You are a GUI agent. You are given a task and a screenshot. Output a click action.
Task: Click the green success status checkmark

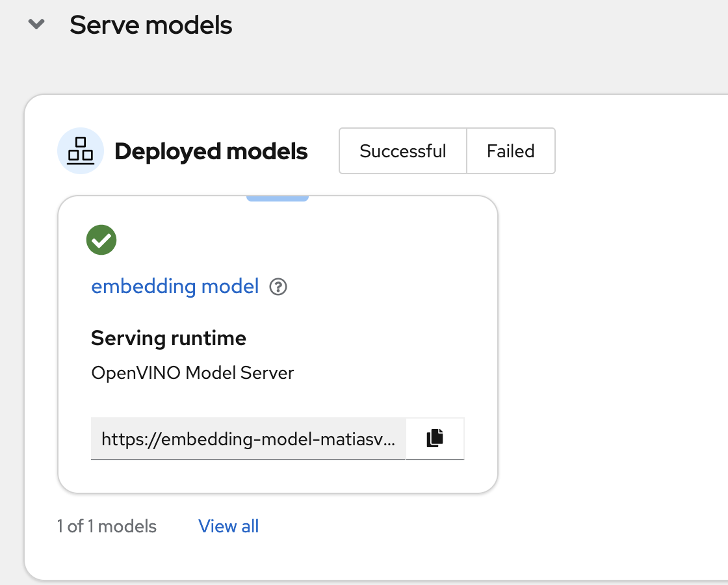[x=101, y=240]
